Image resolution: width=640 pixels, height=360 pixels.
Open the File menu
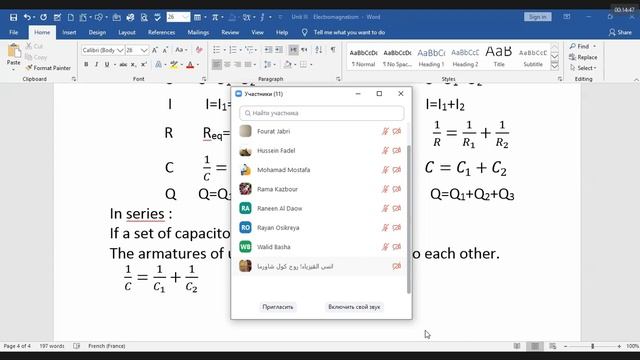(13, 32)
